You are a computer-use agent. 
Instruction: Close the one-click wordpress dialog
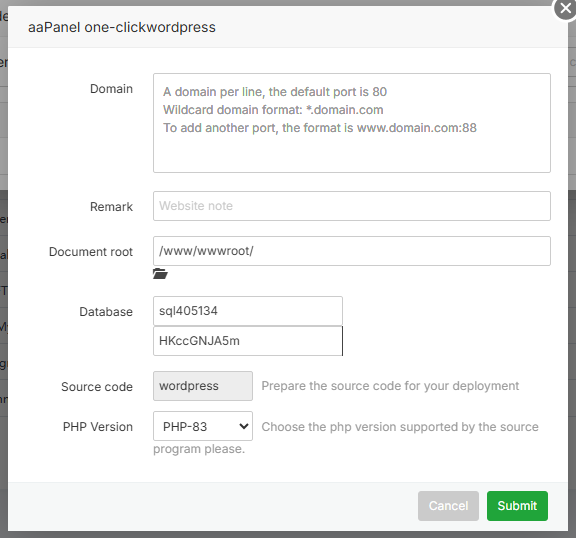[x=565, y=8]
